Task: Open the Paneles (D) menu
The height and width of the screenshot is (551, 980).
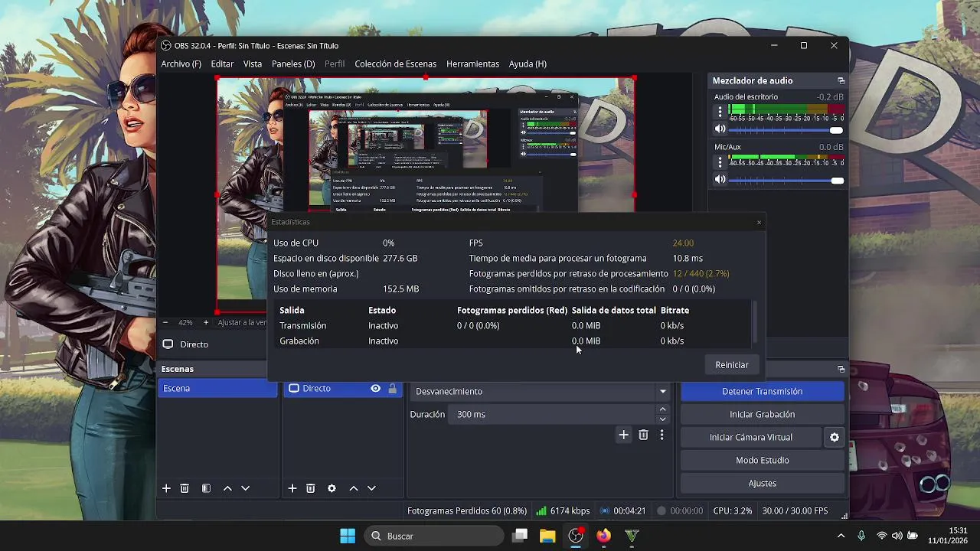Action: click(293, 64)
